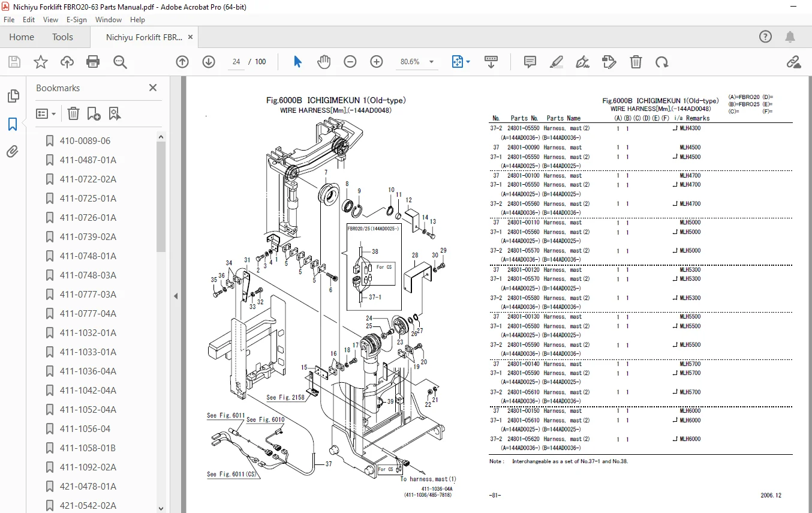Click the 'See Fig. 2158' reference in diagram

coord(285,397)
